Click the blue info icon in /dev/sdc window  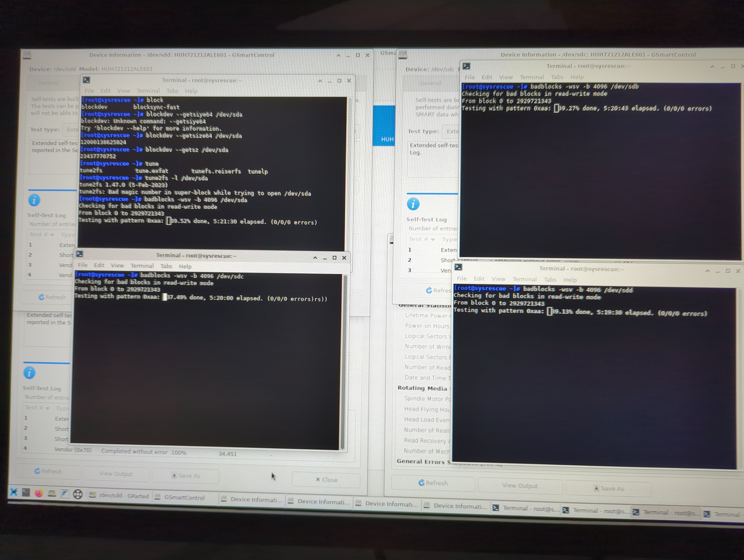pyautogui.click(x=413, y=204)
